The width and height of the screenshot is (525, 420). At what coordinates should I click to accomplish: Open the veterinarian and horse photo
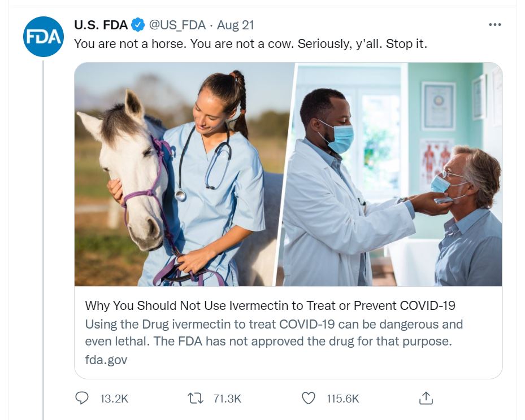(183, 174)
